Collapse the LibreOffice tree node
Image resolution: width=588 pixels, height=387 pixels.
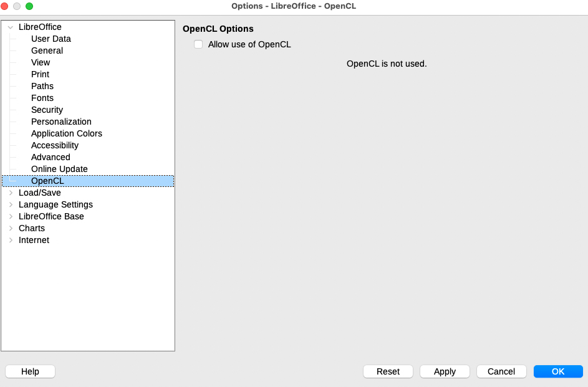(x=11, y=27)
